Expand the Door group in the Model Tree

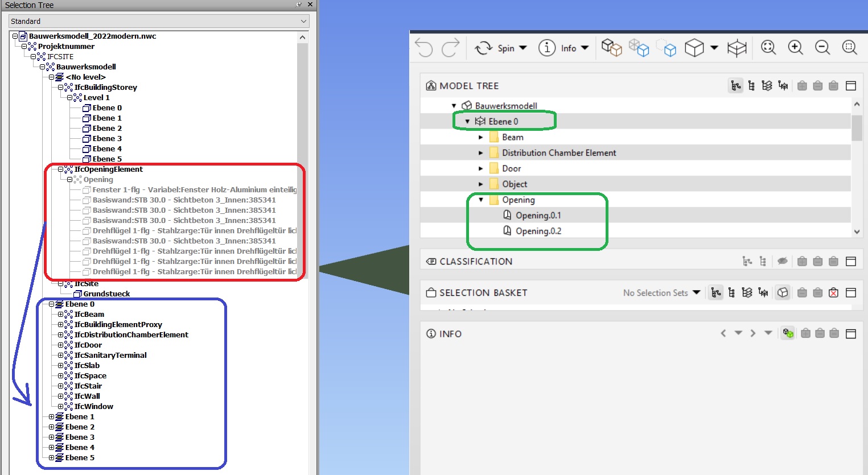tap(480, 168)
